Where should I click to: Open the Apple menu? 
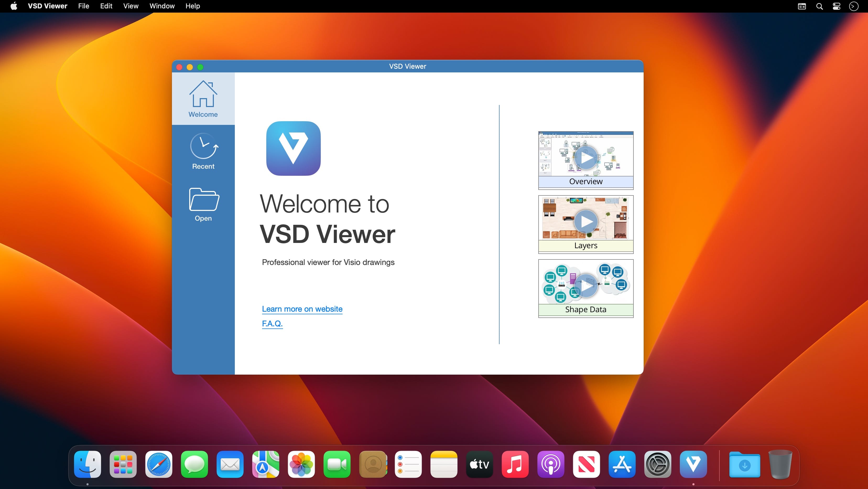pos(14,6)
